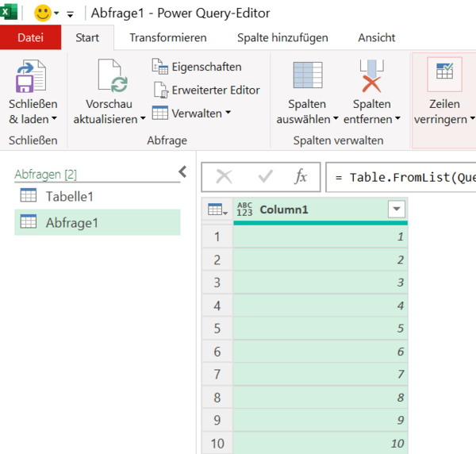The width and height of the screenshot is (476, 454).
Task: Select the Tabelle1 query
Action: coord(98,196)
